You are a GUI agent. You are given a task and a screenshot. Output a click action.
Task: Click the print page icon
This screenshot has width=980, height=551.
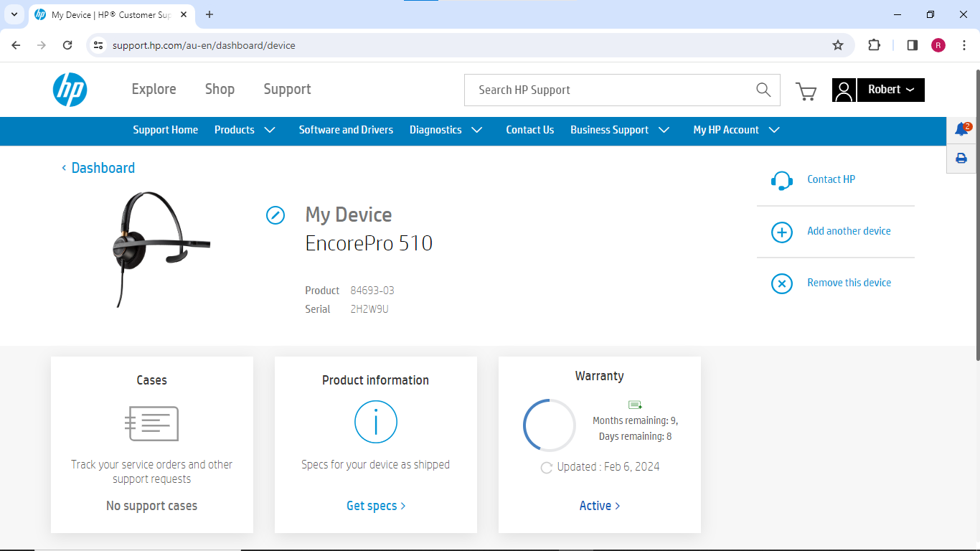point(961,159)
